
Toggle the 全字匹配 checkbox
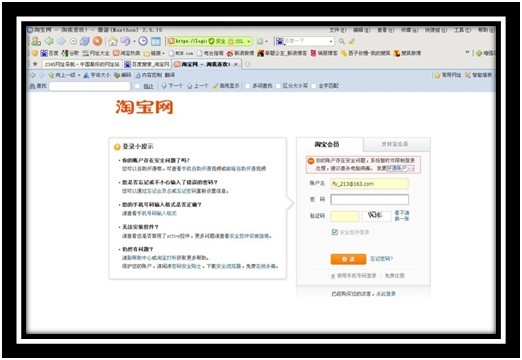click(313, 86)
